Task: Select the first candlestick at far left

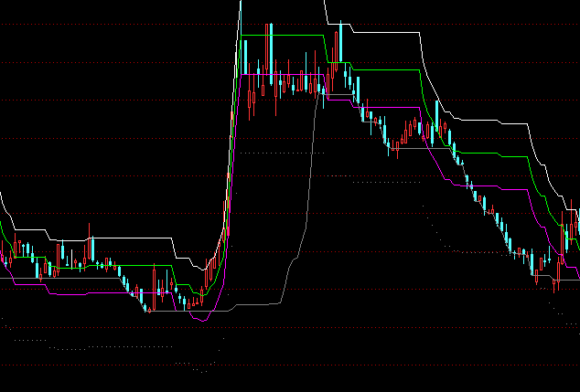Action: pyautogui.click(x=3, y=260)
